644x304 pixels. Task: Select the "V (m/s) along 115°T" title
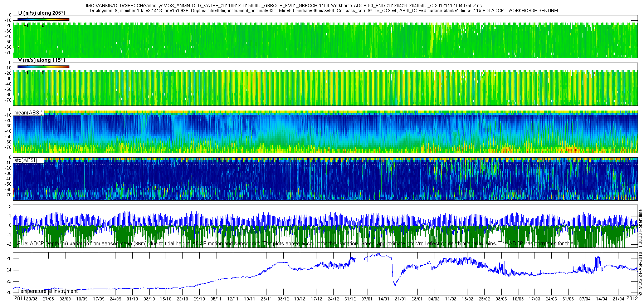click(x=42, y=60)
